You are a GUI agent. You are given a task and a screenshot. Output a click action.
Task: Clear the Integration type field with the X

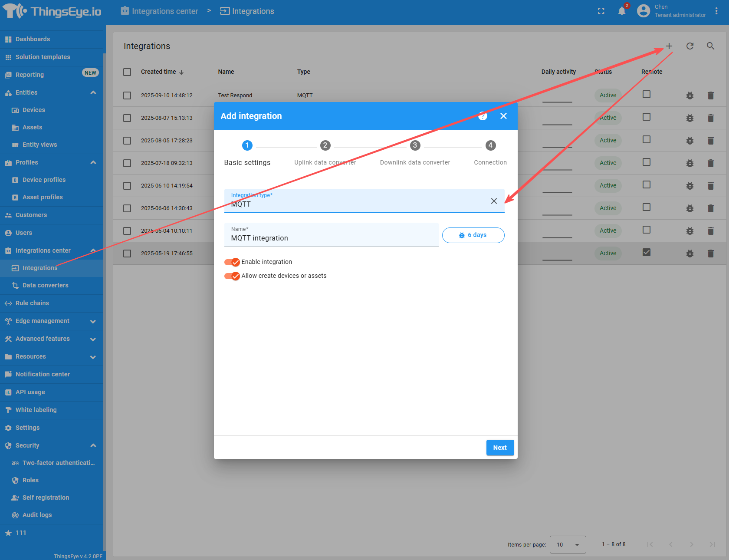[x=494, y=201]
